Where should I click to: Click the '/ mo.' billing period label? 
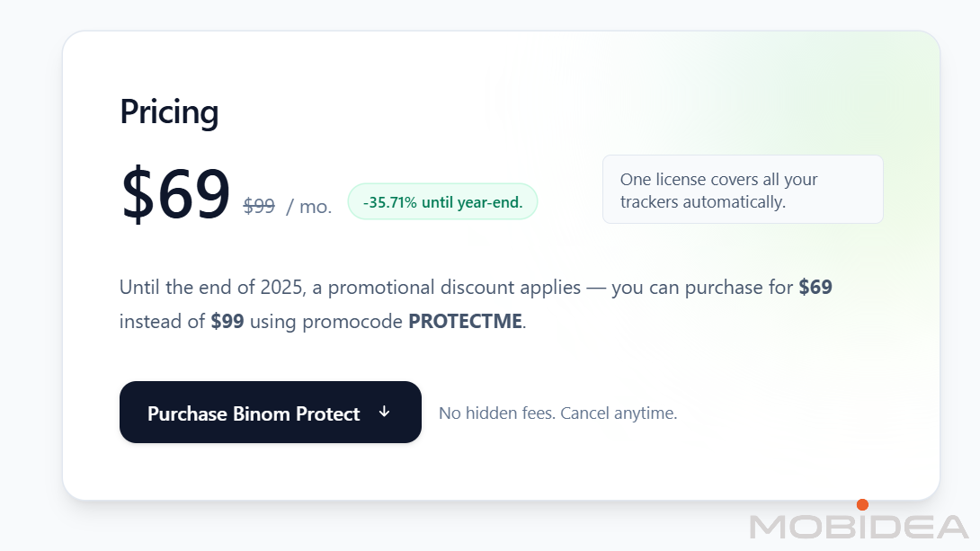pos(310,207)
